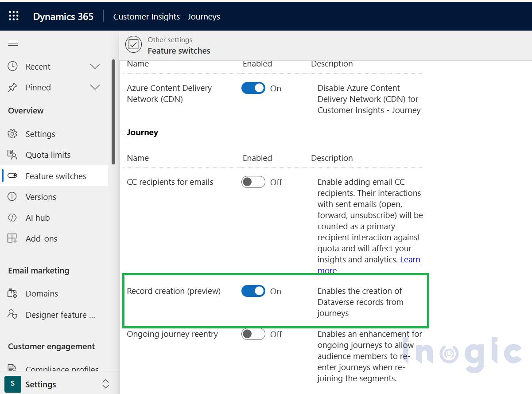The image size is (532, 394).
Task: Click Description column header in Journey table
Action: click(x=332, y=158)
